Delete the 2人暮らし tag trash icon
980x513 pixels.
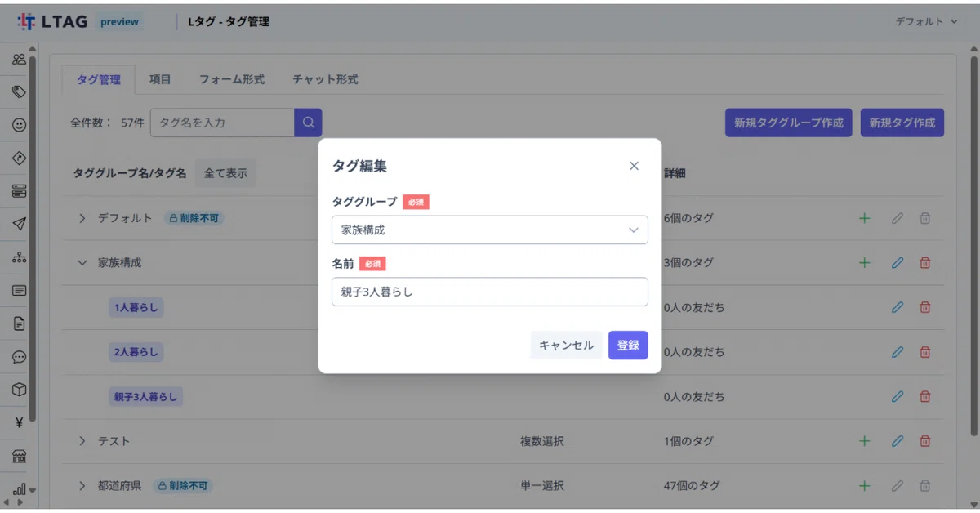click(x=925, y=352)
